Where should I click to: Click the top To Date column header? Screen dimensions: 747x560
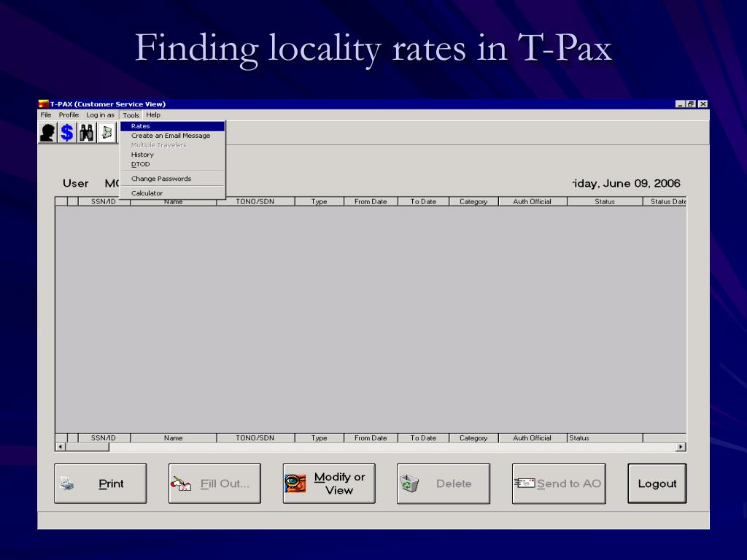424,201
